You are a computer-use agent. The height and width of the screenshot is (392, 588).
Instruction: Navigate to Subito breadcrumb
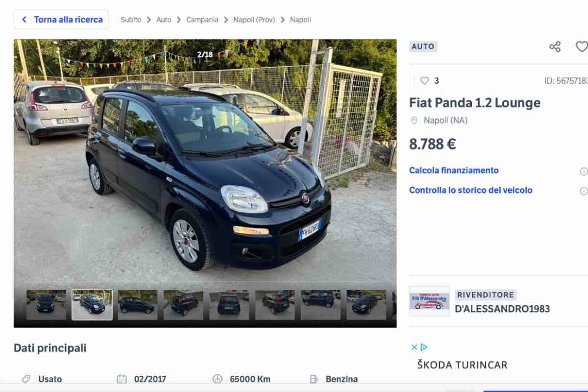click(x=131, y=20)
